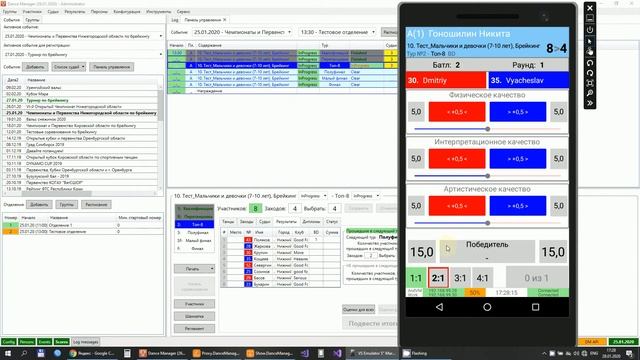Open the Calculator icon in taskbar
The image size is (640, 360).
coord(127,353)
